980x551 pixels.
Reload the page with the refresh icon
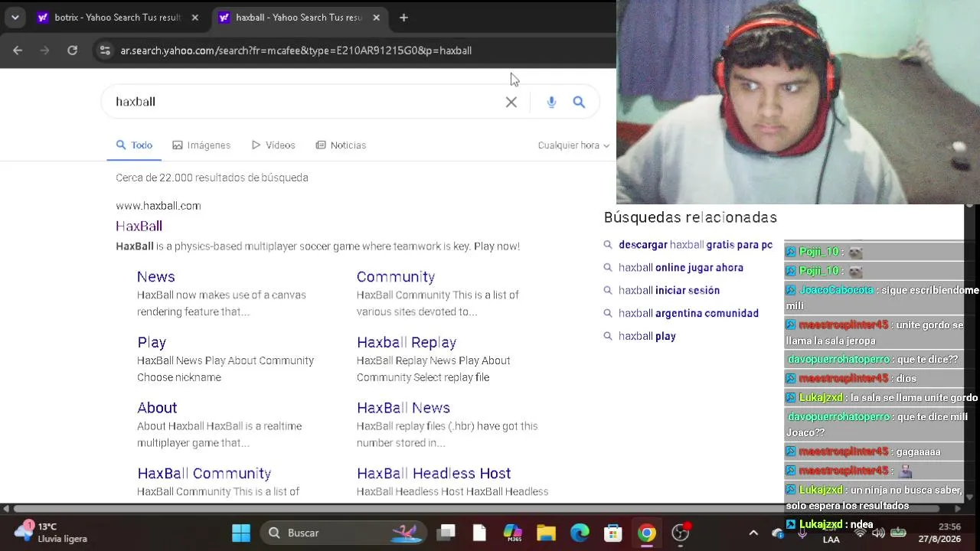(x=72, y=51)
